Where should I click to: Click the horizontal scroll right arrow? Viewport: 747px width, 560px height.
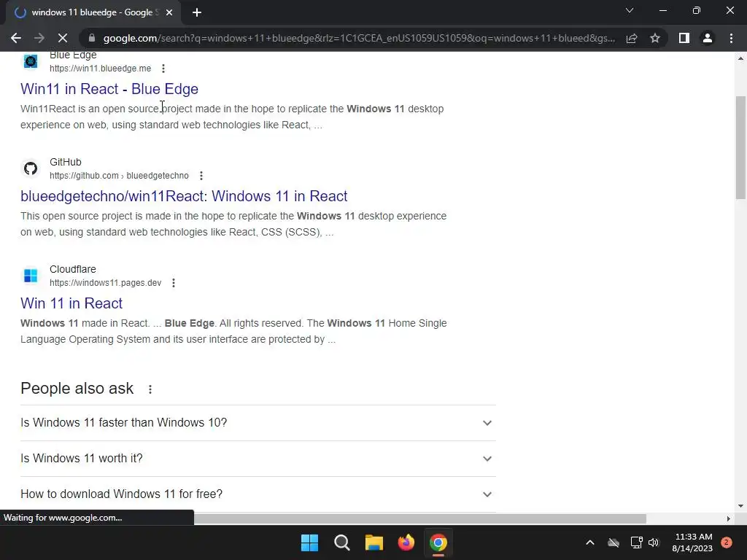[728, 518]
